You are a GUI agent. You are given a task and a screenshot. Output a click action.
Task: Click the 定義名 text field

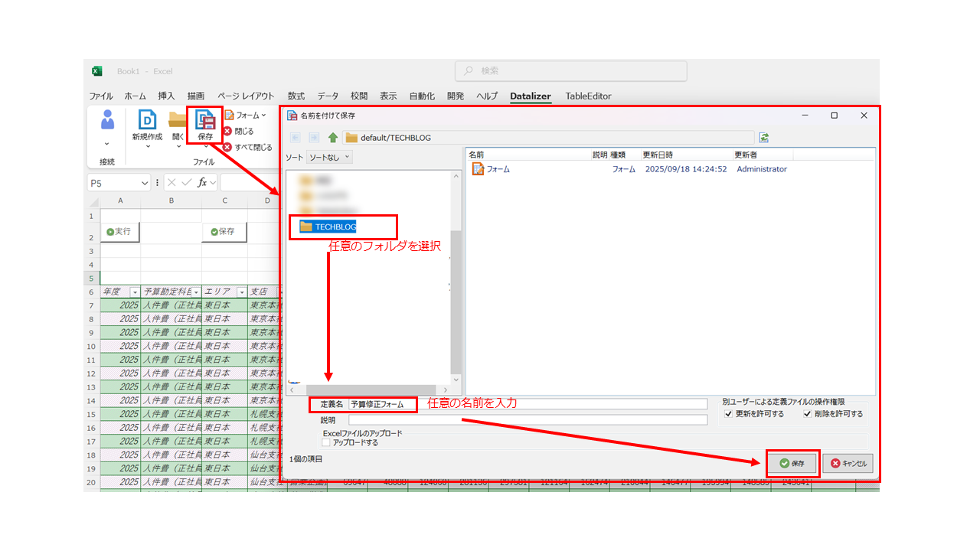(x=528, y=404)
